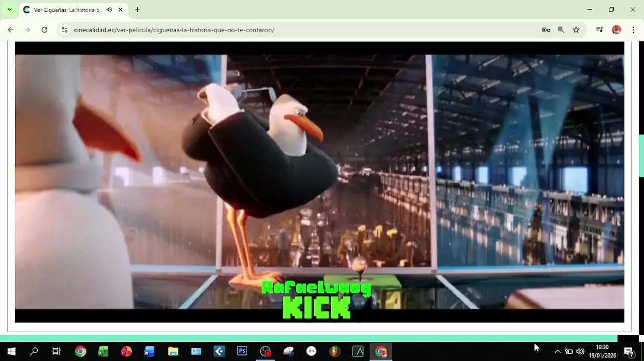Launch the first Chrome taskbar icon
The image size is (644, 361).
[80, 351]
